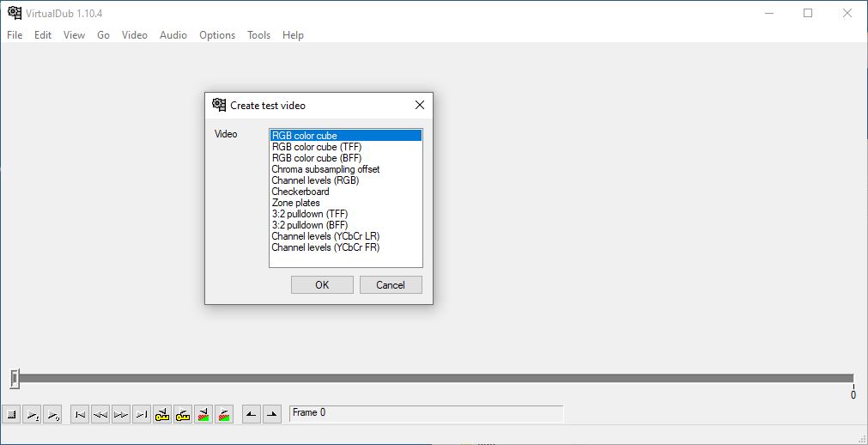Click Cancel in Create test video dialog
This screenshot has width=868, height=445.
coord(391,285)
